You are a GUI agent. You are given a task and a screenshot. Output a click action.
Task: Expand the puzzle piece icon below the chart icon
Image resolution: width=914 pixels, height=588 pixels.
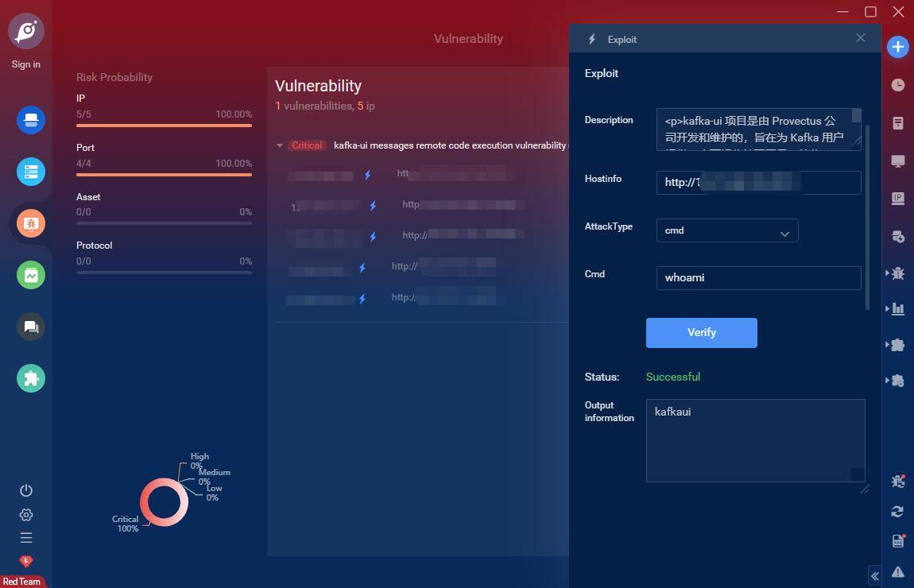[896, 345]
